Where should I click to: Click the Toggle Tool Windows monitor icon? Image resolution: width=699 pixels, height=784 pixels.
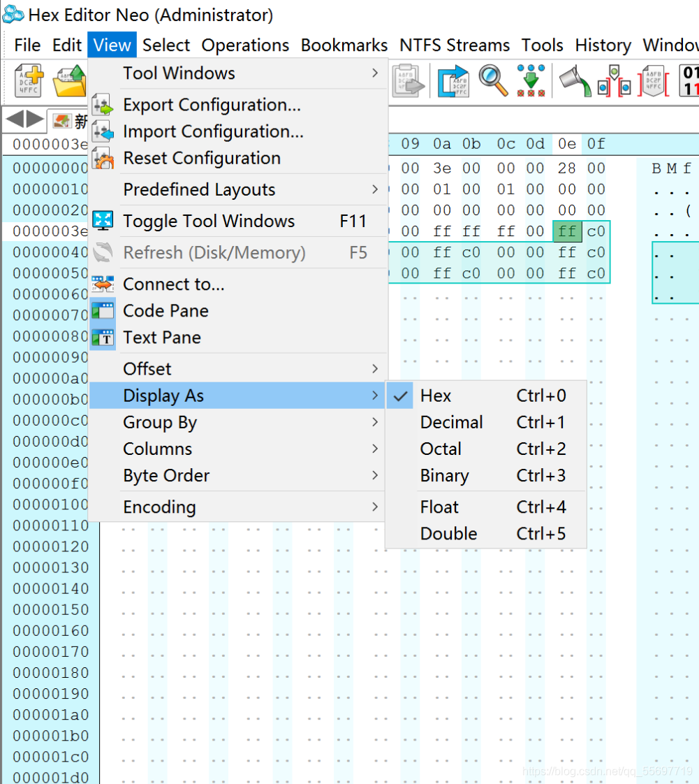coord(103,221)
